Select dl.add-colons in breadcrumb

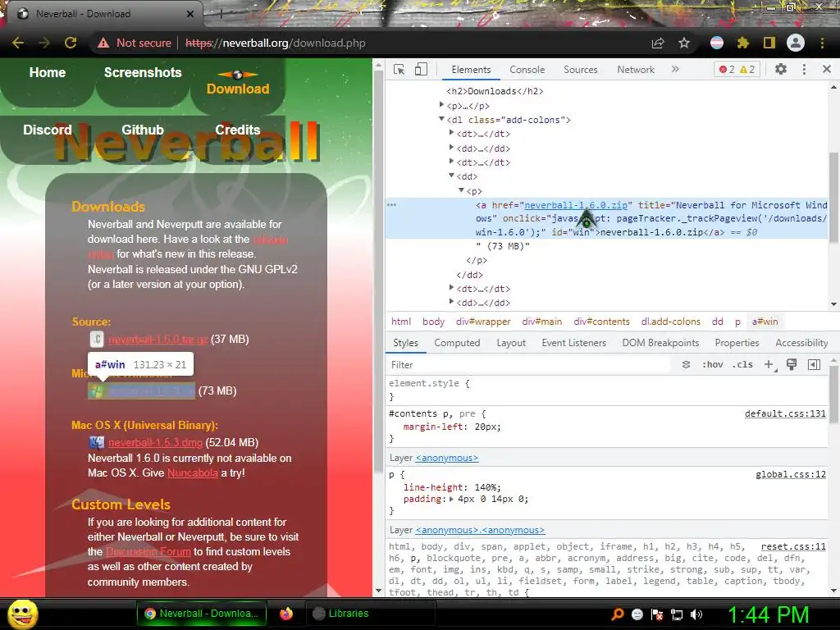coord(671,322)
